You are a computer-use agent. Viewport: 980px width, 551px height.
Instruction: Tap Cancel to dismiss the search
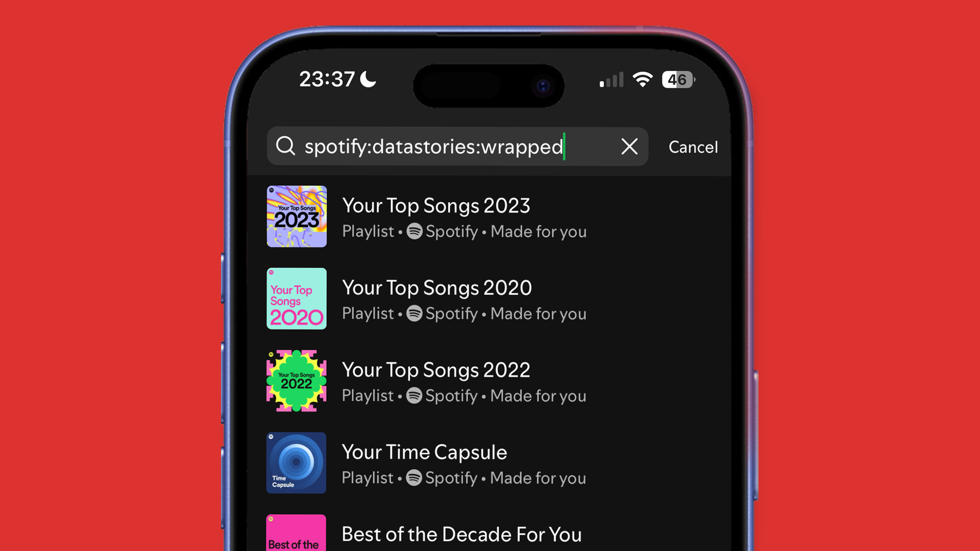(x=693, y=146)
